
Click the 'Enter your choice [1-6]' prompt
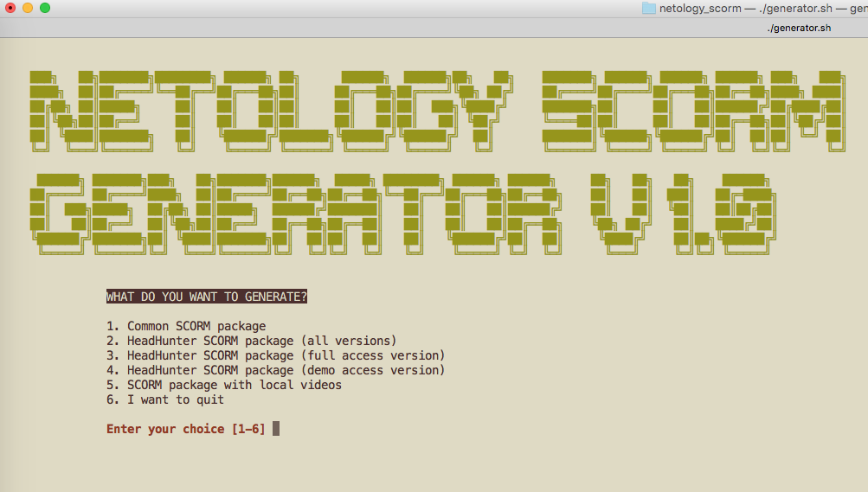coord(186,429)
